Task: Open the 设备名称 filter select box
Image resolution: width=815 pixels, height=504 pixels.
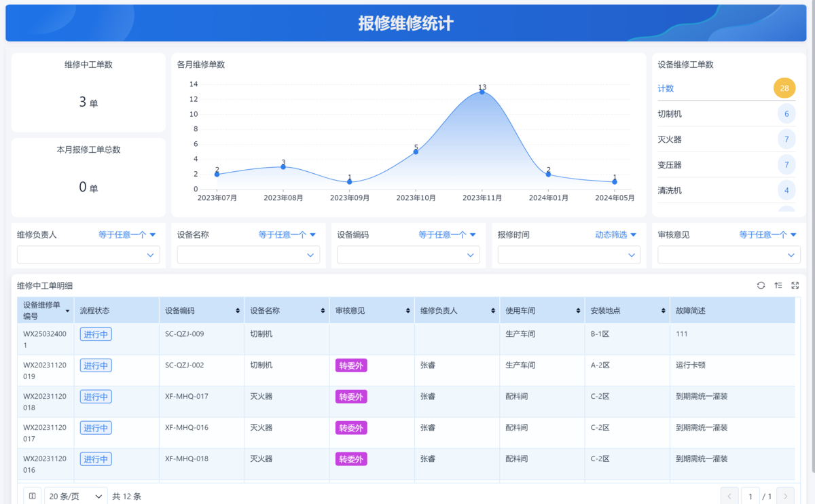Action: [249, 255]
